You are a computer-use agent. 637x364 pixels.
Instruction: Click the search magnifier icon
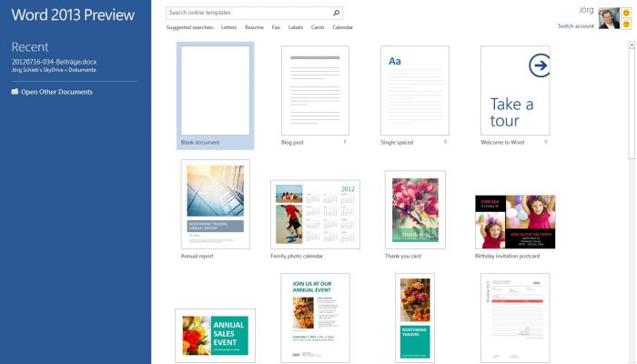coord(336,13)
